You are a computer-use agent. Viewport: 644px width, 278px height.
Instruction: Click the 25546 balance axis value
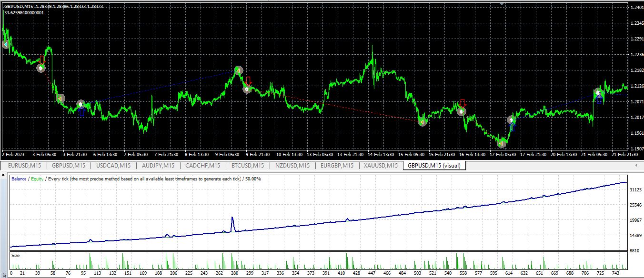636,205
